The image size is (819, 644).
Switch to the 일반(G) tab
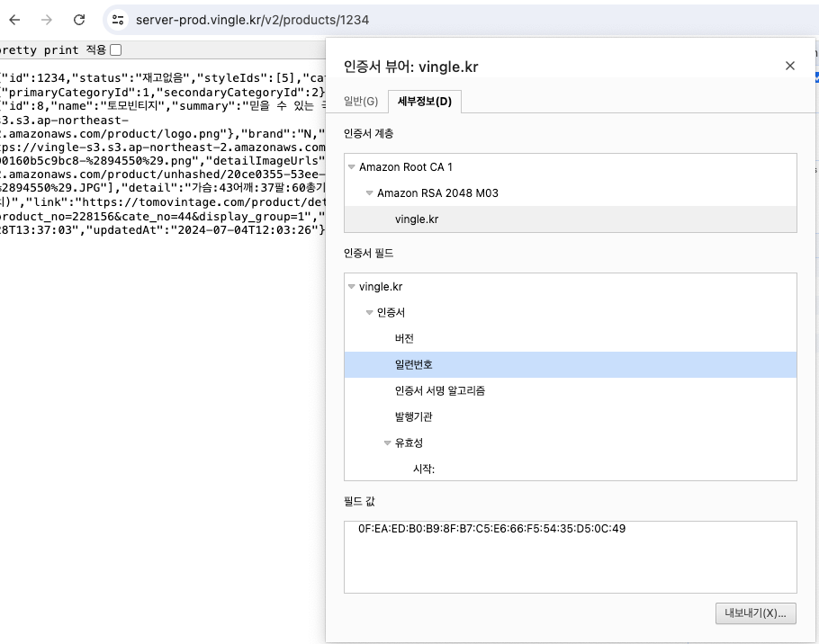(x=361, y=102)
